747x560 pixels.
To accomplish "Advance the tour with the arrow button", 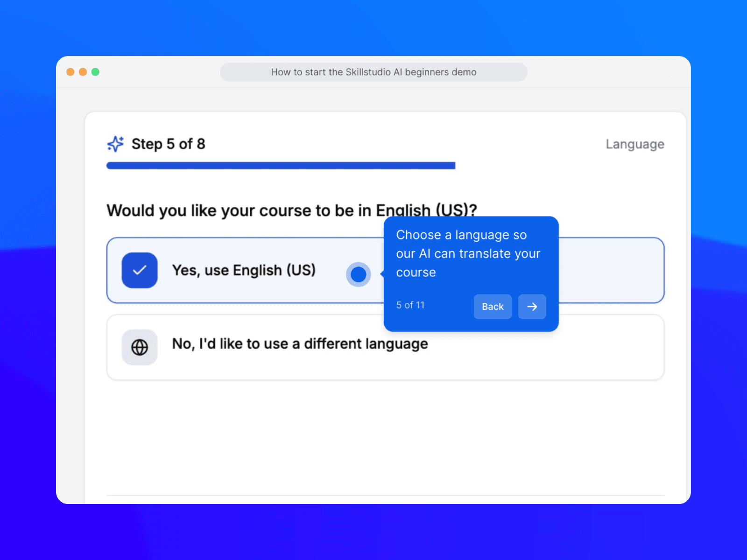I will pyautogui.click(x=532, y=307).
